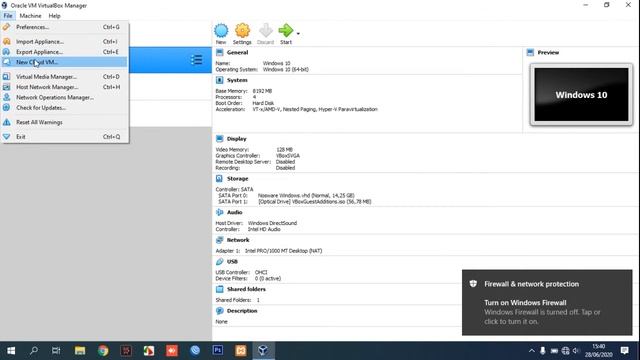This screenshot has width=640, height=360.
Task: Open the Audio settings heading link
Action: coord(235,213)
